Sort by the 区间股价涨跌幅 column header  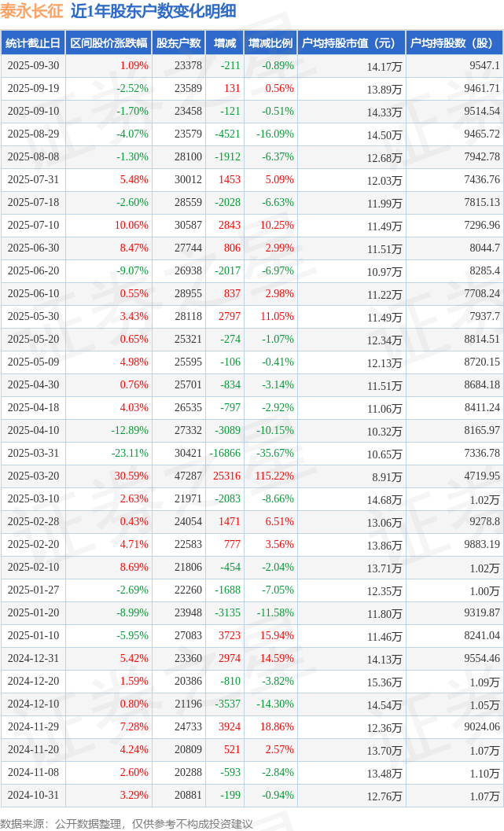point(109,43)
